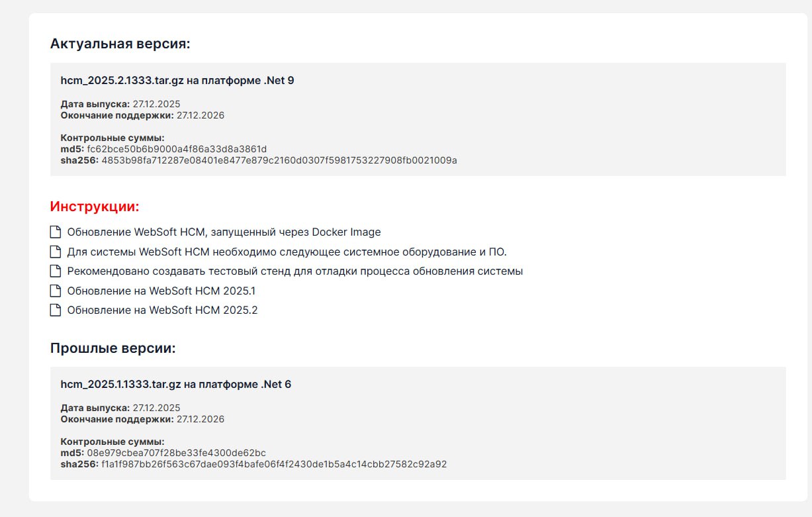
Task: Click the document icon beside system requirements instruction
Action: [x=56, y=252]
